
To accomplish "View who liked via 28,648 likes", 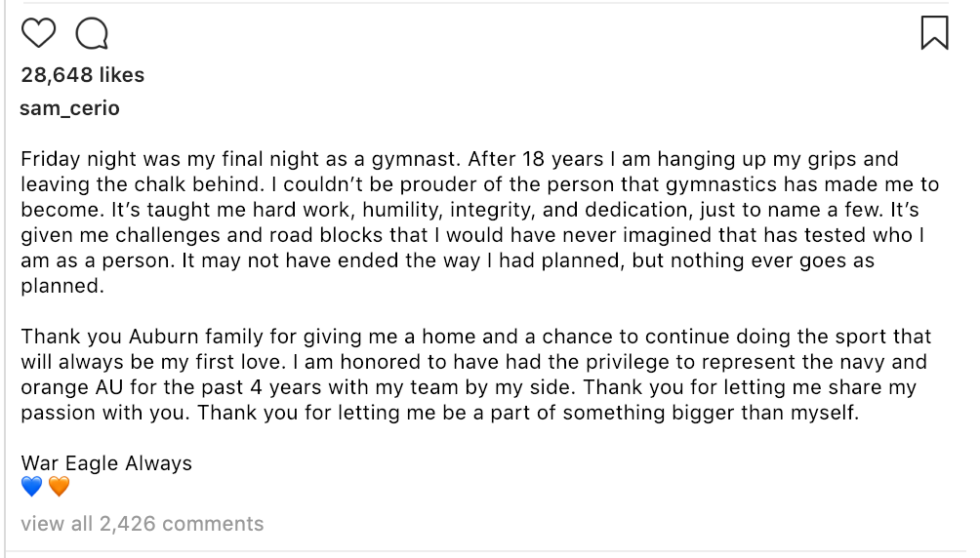I will click(x=83, y=75).
